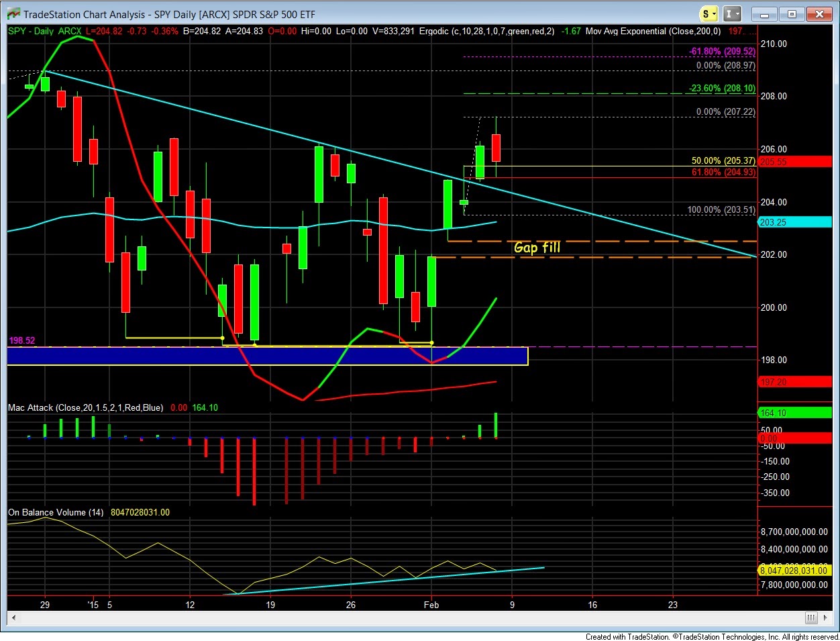Maximize the Chart Analysis window
840x641 pixels.
coord(792,14)
